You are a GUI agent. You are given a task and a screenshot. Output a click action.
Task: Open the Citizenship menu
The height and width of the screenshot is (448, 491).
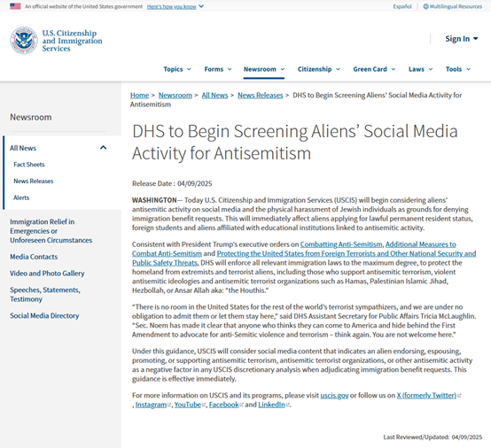tap(319, 69)
